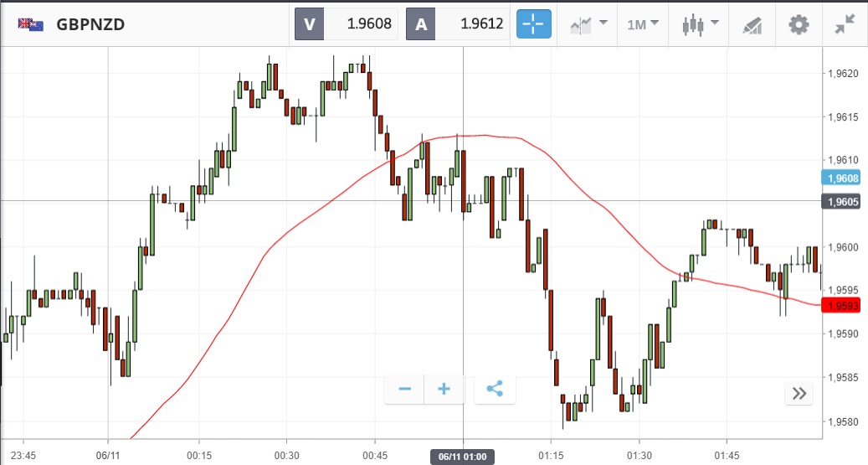Screen dimensions: 868x465
Task: Open the compare instruments dropdown
Action: 588,23
